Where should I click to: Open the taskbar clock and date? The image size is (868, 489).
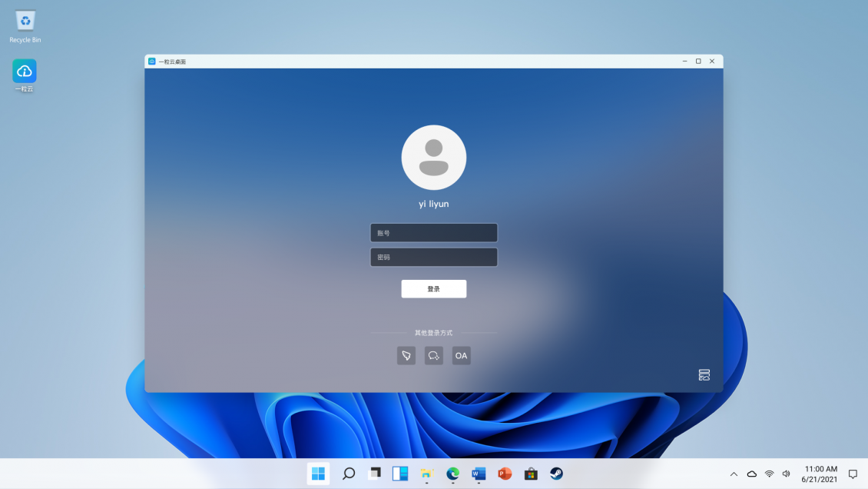[x=820, y=474]
